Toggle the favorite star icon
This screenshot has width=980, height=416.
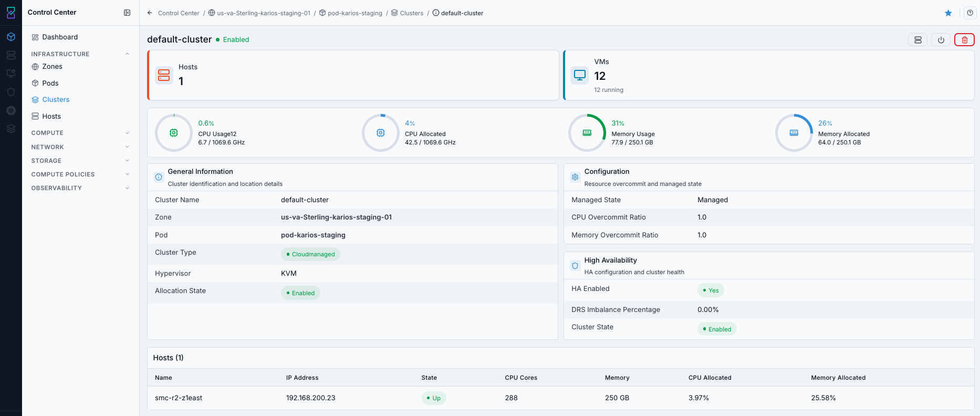pyautogui.click(x=948, y=13)
